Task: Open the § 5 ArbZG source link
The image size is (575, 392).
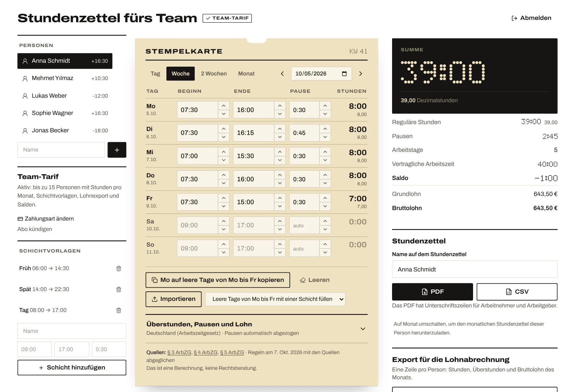Action: coord(232,352)
